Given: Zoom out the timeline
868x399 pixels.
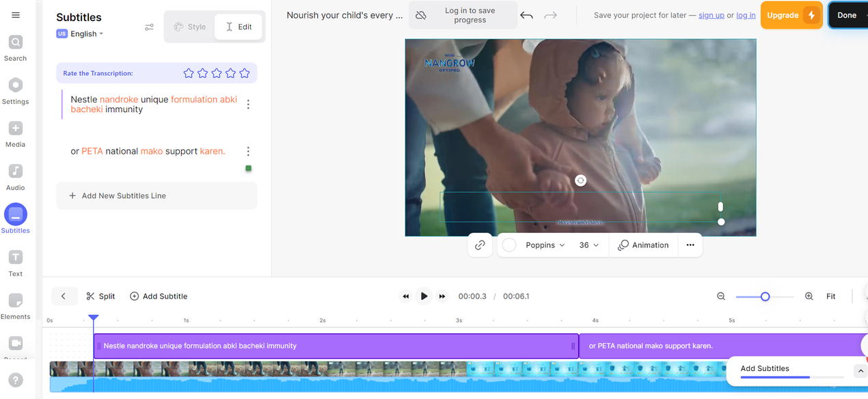Looking at the screenshot, I should (x=721, y=297).
